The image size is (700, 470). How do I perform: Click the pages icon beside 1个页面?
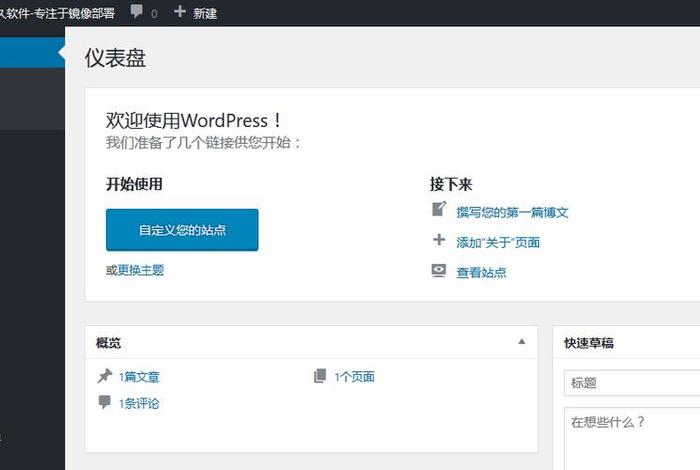coord(320,376)
